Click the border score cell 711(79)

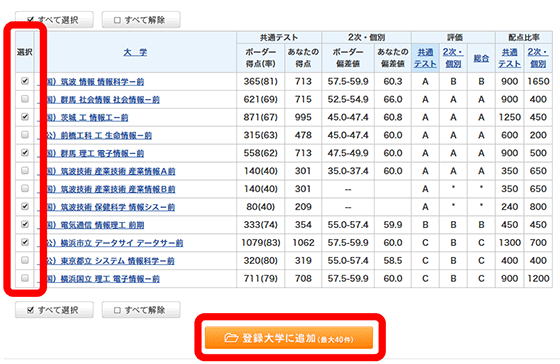(x=260, y=278)
